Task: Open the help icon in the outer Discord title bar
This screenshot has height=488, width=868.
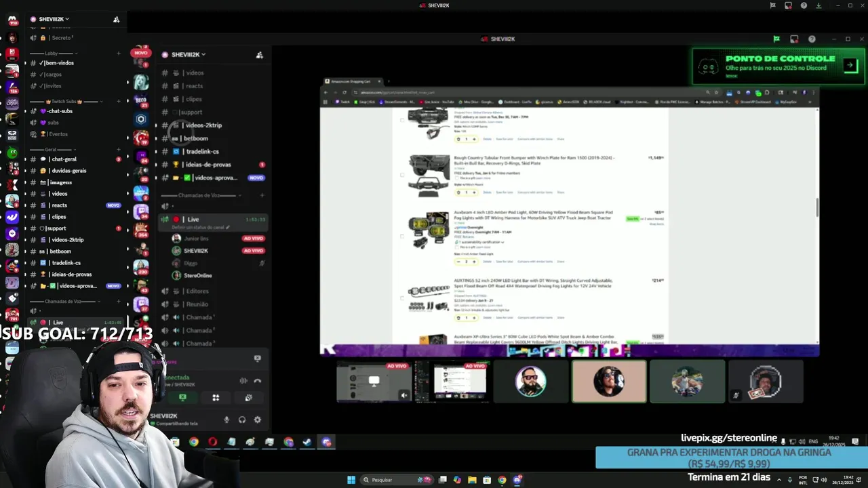Action: click(804, 5)
